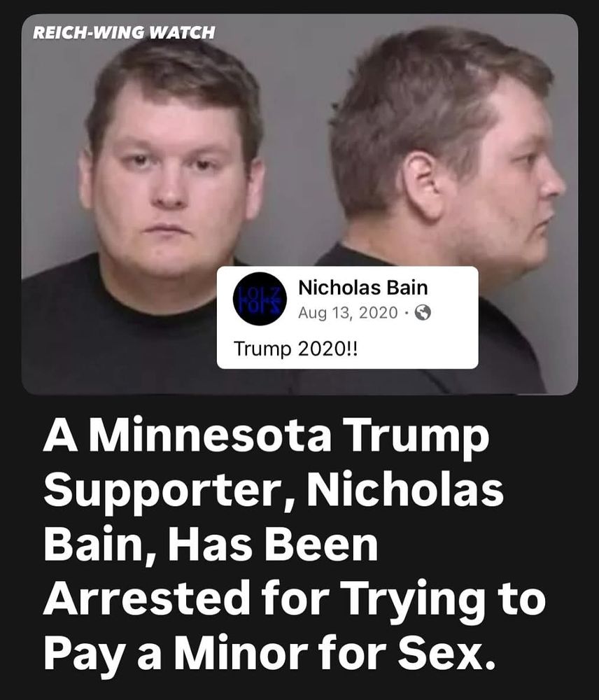Screen dimensions: 599x700
Task: Select the "Trump 2020!!" post text
Action: click(x=295, y=348)
